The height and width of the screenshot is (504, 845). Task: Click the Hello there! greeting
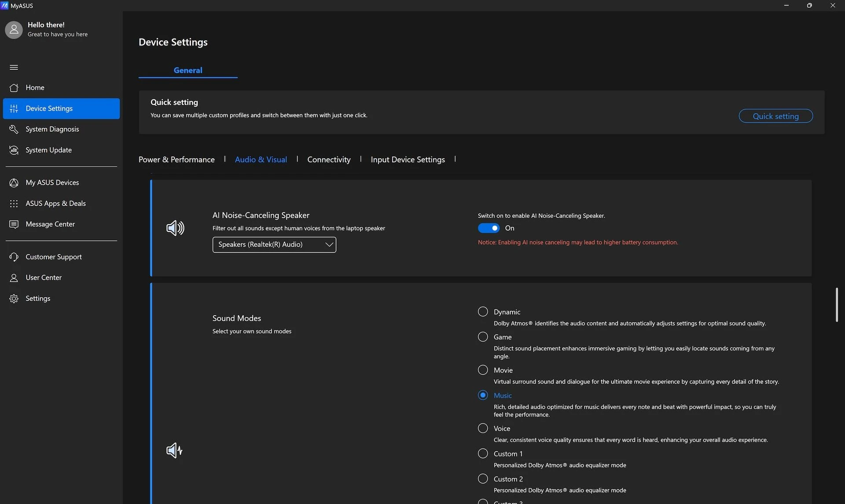46,25
